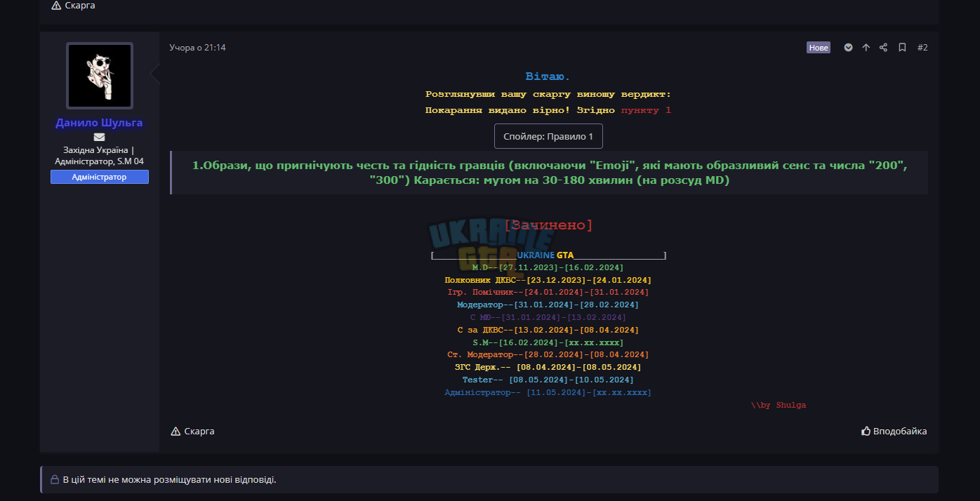
Task: Open Данило Шульга's avatar image
Action: 100,76
